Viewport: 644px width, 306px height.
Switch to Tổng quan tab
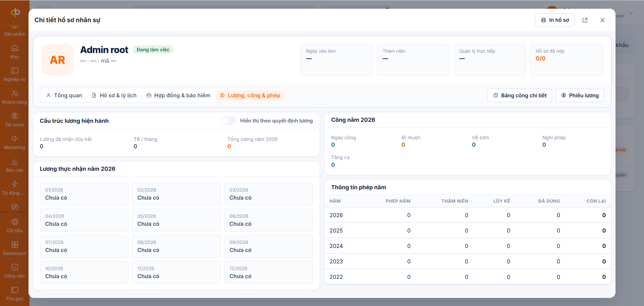(64, 95)
